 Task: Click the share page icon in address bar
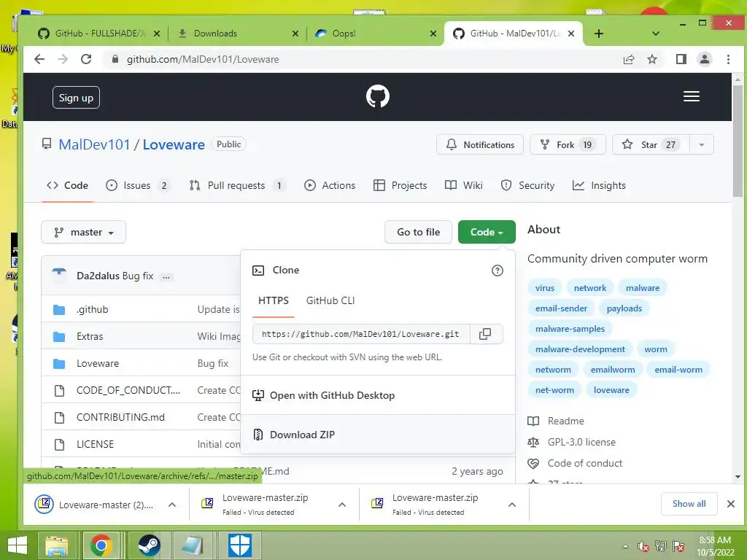(x=629, y=59)
